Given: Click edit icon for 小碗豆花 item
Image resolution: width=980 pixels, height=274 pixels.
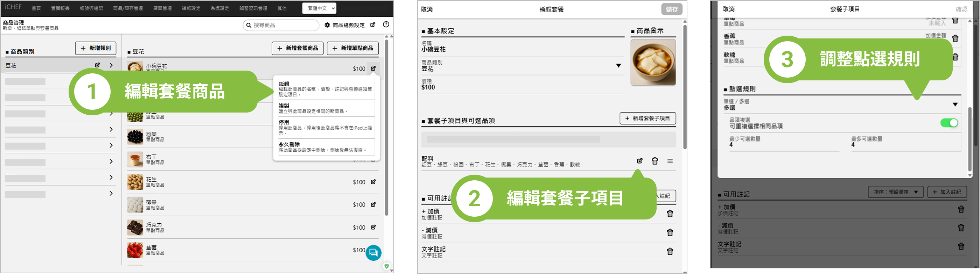Looking at the screenshot, I should tap(373, 68).
